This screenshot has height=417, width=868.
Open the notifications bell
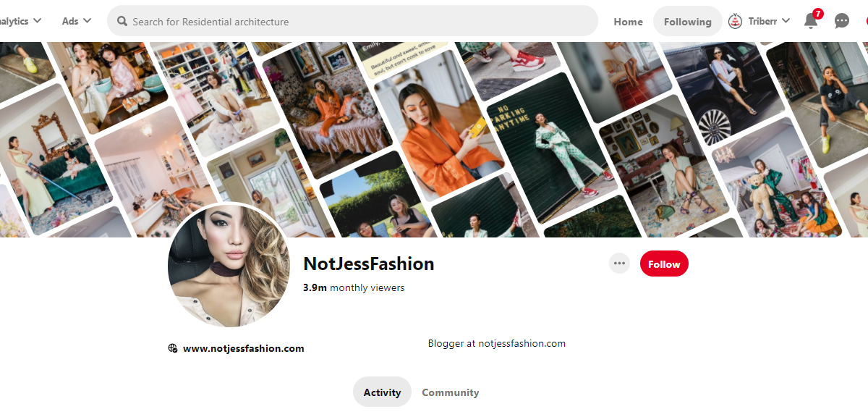(811, 21)
